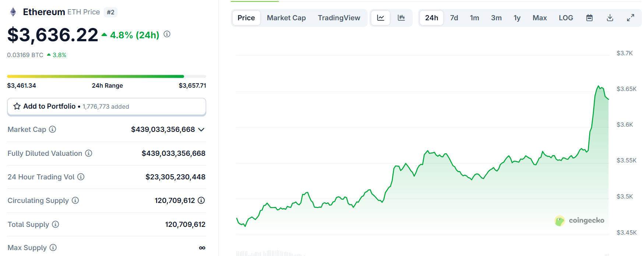
Task: Select the Market Cap chart tab
Action: [286, 18]
